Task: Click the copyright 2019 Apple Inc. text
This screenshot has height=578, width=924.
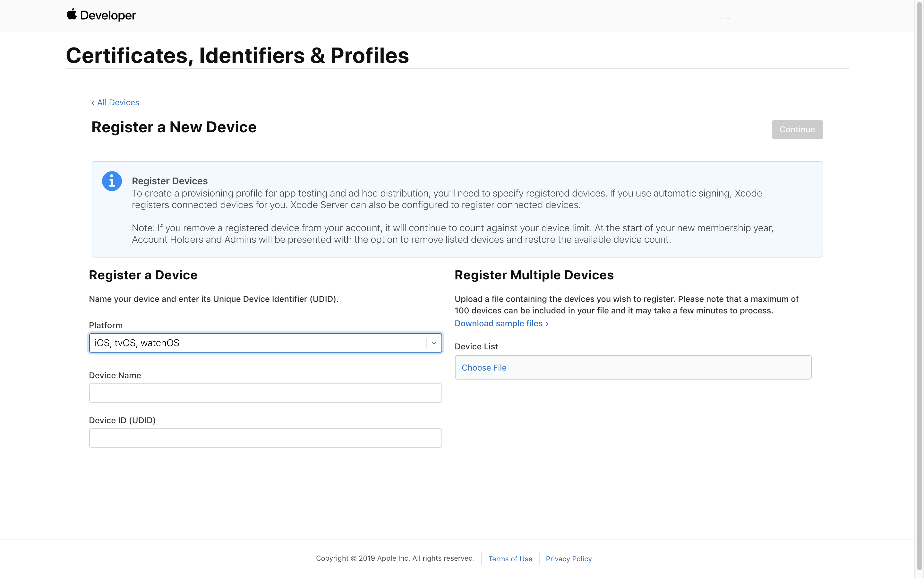Action: (x=395, y=558)
